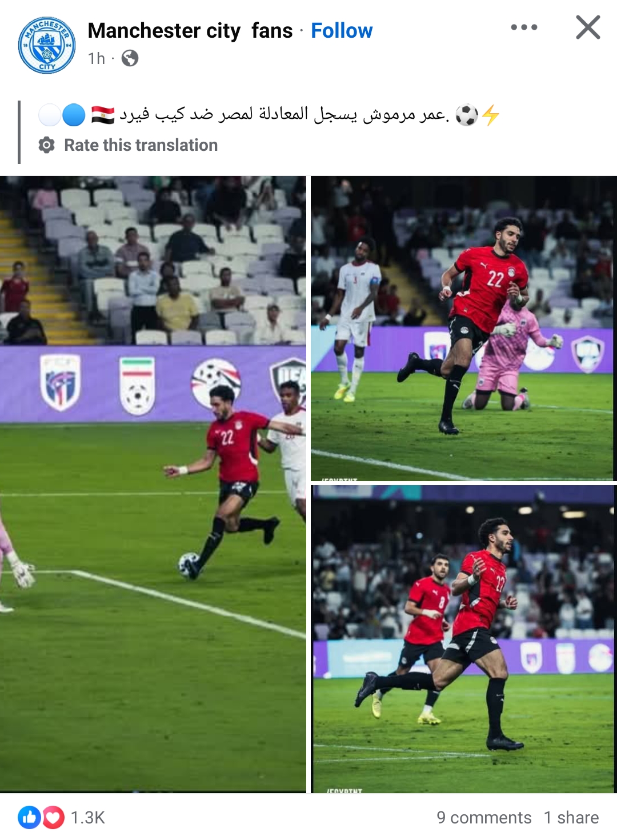Click the globe public audience icon
Screen dimensions: 617x840
(x=130, y=58)
